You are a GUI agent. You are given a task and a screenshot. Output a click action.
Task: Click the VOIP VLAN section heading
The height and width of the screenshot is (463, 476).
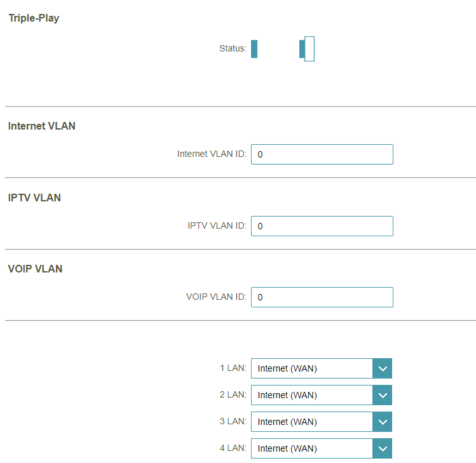tap(36, 269)
